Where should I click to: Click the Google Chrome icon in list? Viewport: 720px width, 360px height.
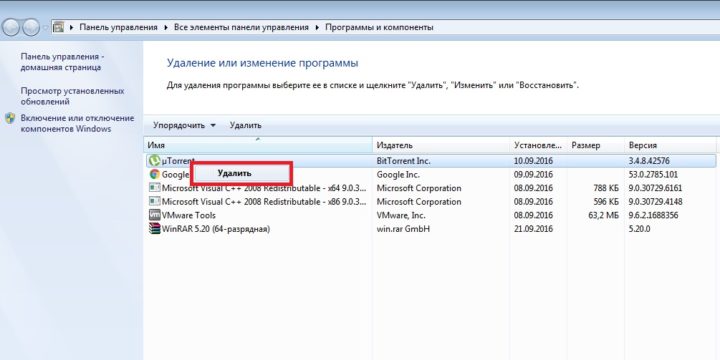(x=154, y=174)
